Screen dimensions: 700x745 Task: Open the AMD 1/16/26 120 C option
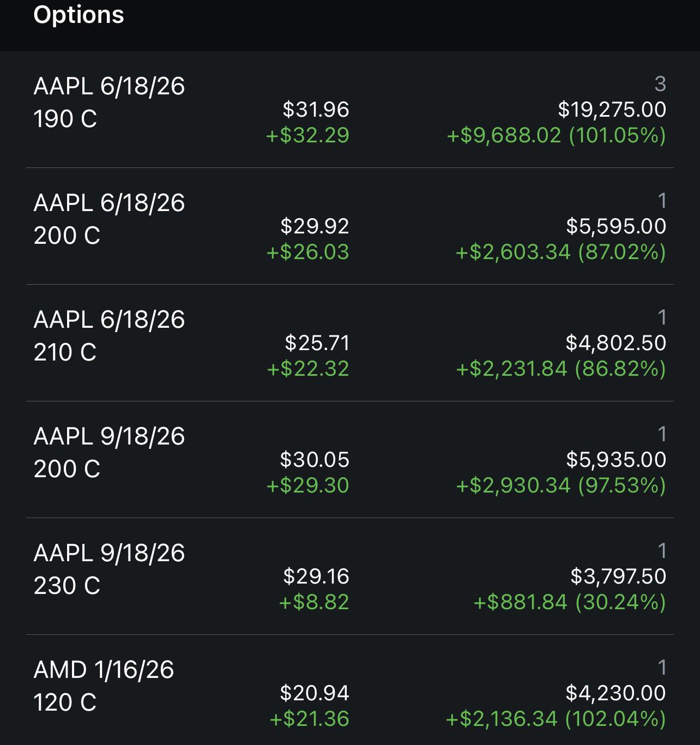104,686
